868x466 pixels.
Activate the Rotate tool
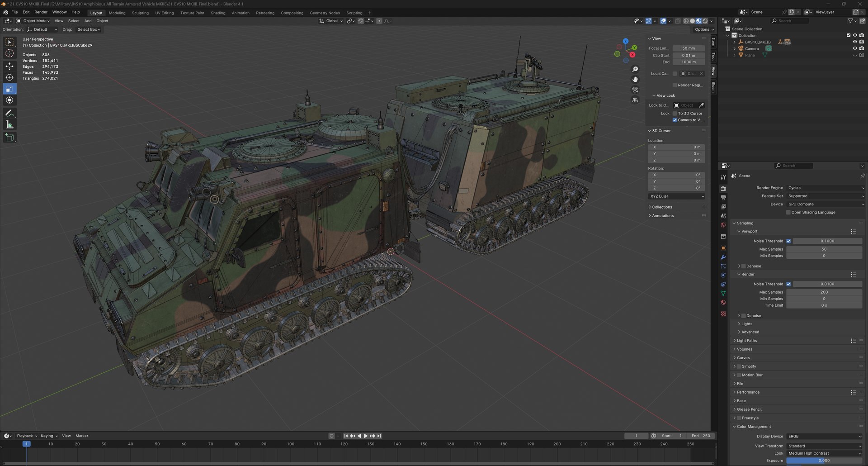coord(9,77)
